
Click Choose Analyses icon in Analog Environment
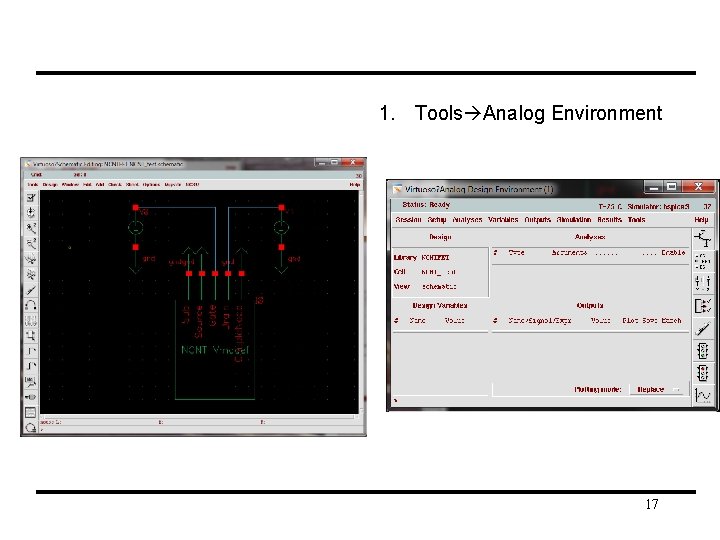(x=703, y=261)
